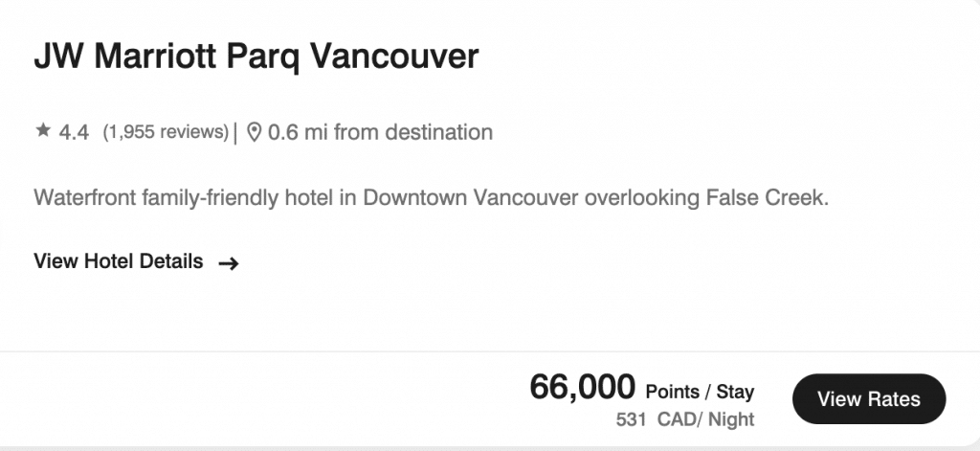Select the 0.6 mi from destination text
Screen dimensions: 980x451
pyautogui.click(x=380, y=132)
